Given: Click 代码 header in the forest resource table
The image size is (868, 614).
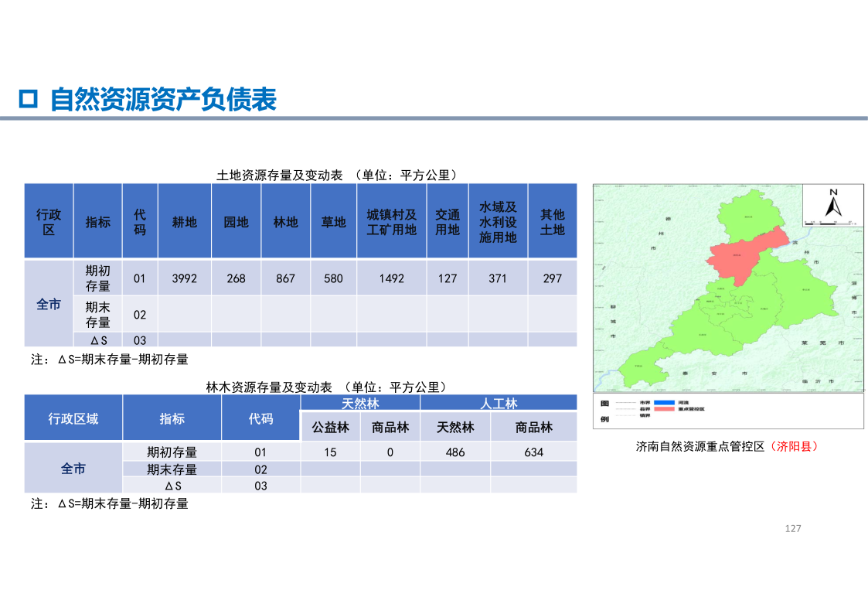Looking at the screenshot, I should tap(260, 418).
